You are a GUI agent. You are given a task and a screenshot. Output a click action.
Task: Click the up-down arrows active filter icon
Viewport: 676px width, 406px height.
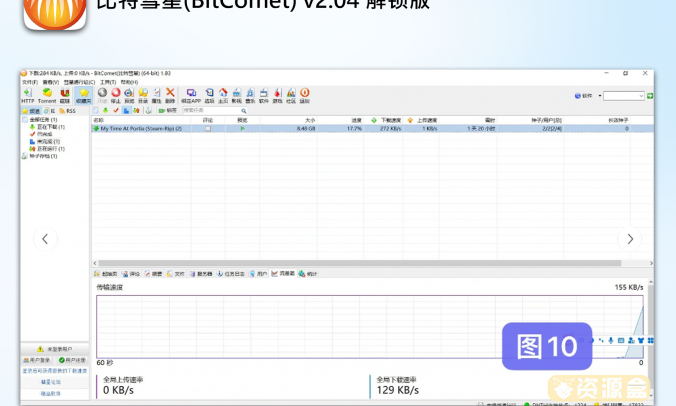click(136, 111)
